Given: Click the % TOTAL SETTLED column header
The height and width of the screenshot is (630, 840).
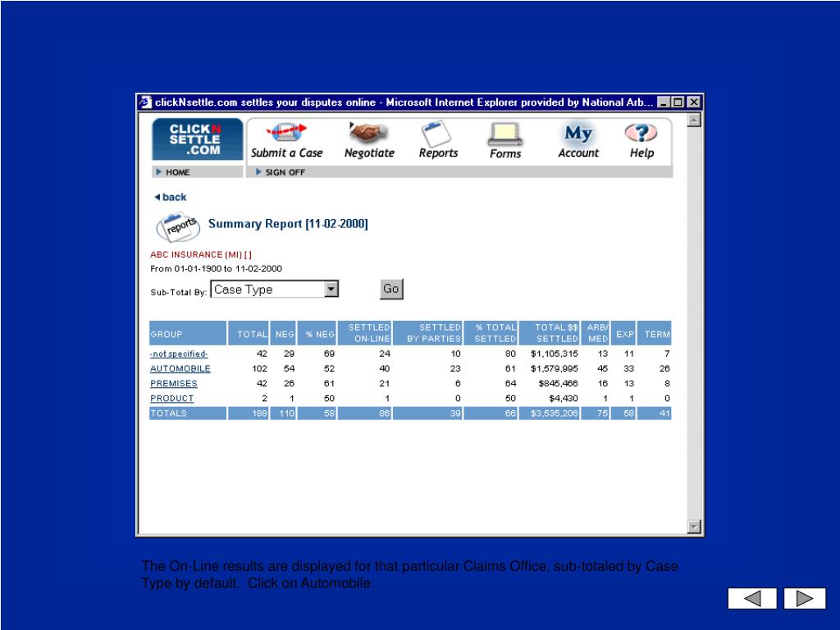Looking at the screenshot, I should 491,333.
